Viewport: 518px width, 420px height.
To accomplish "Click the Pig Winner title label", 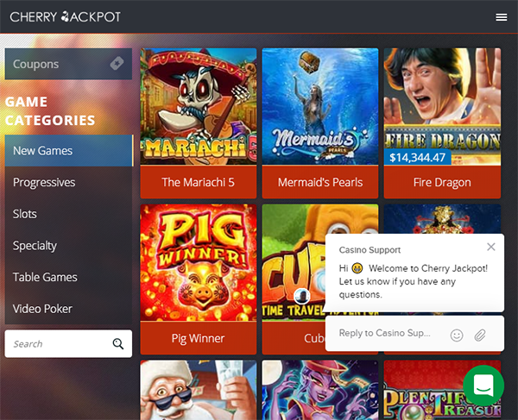I will 199,339.
